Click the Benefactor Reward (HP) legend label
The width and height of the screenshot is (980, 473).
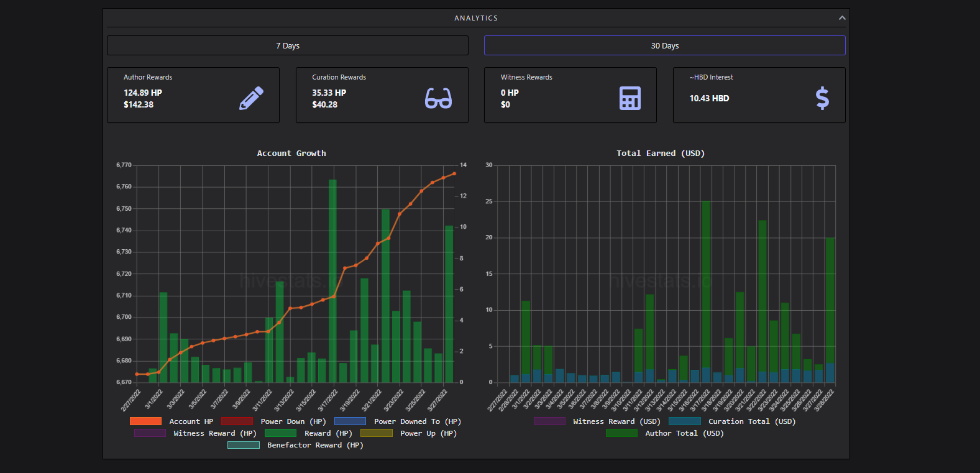(315, 445)
